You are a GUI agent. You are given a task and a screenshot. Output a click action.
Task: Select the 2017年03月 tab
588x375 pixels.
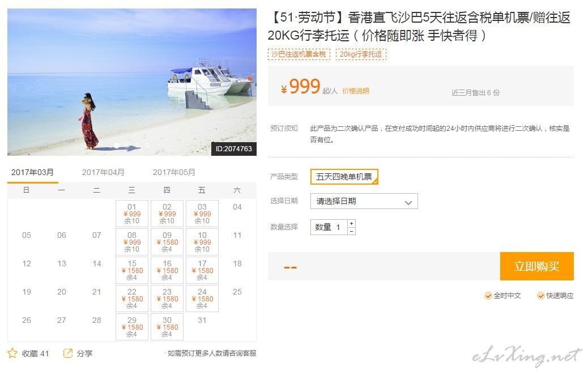pos(33,173)
